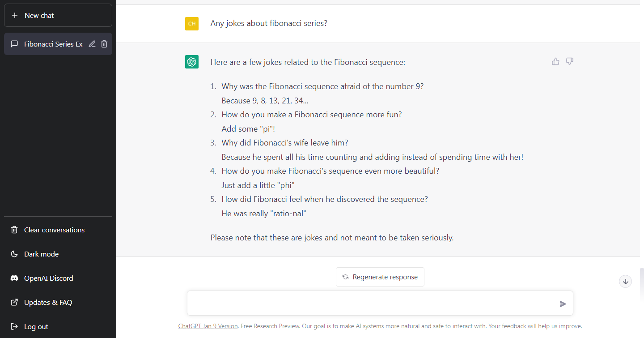Log out from the sidebar
Screen dimensions: 644x338
pyautogui.click(x=36, y=326)
